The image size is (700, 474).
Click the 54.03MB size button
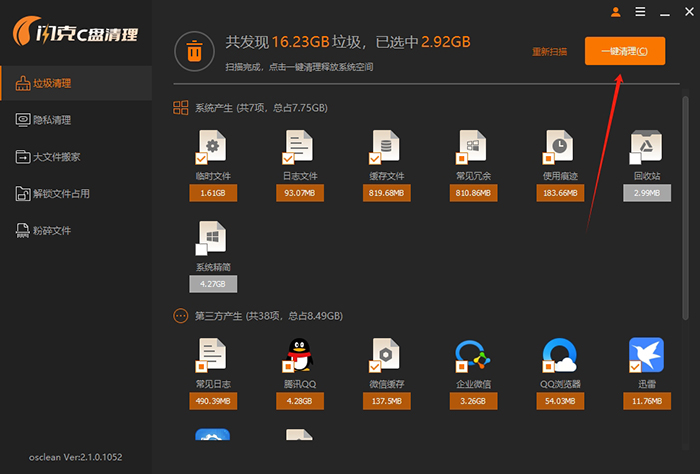[x=560, y=401]
